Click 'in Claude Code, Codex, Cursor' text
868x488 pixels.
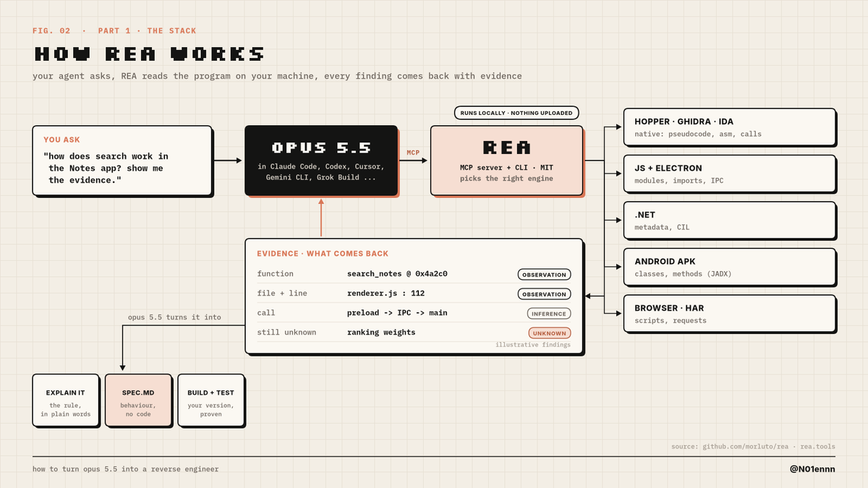pyautogui.click(x=321, y=167)
